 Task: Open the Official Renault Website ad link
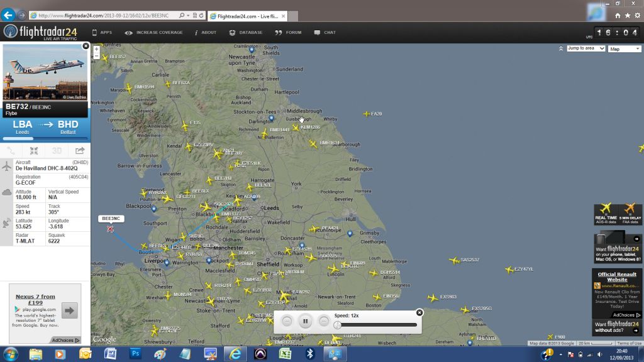coord(617,277)
